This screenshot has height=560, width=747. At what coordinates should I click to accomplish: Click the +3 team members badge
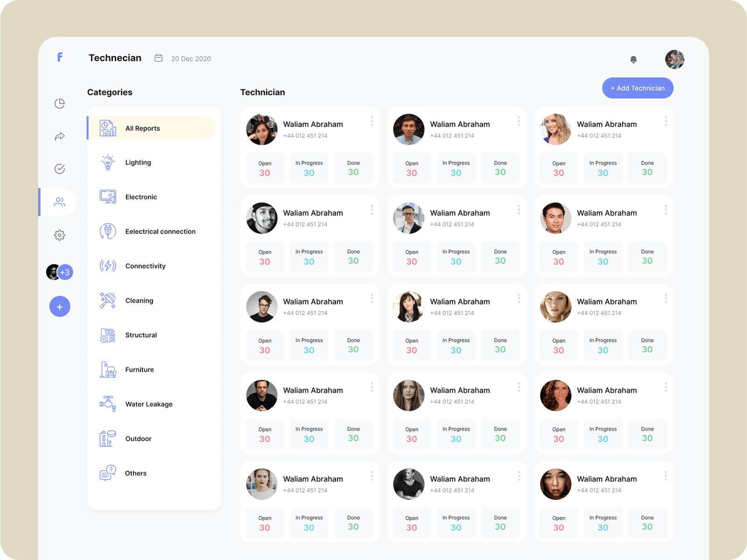[x=65, y=272]
